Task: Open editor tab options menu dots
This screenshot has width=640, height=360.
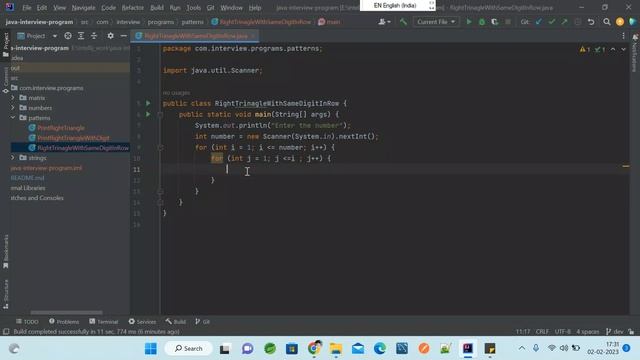Action: [623, 36]
